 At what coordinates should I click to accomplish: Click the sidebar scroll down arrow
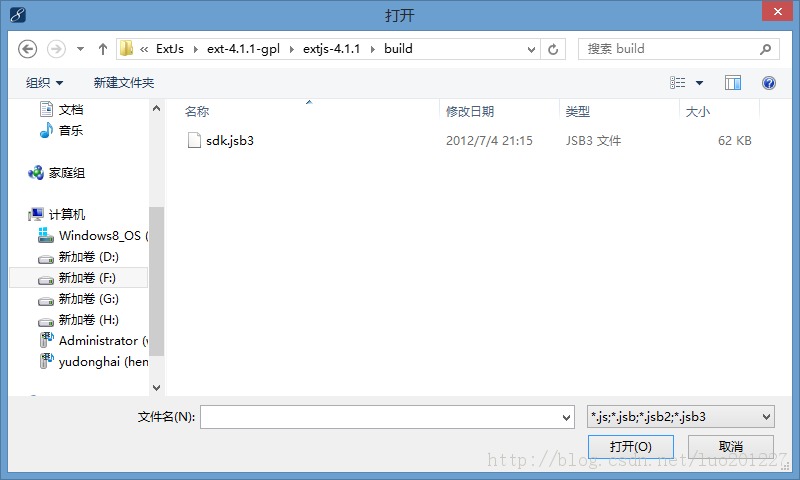[157, 388]
